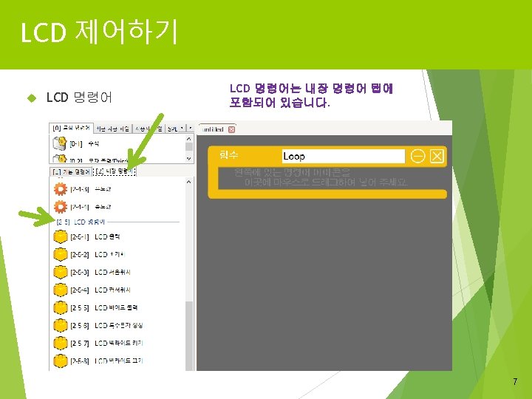Click the yellow block icon for [2-5-2]
Image resolution: width=532 pixels, height=399 pixels.
click(x=61, y=254)
